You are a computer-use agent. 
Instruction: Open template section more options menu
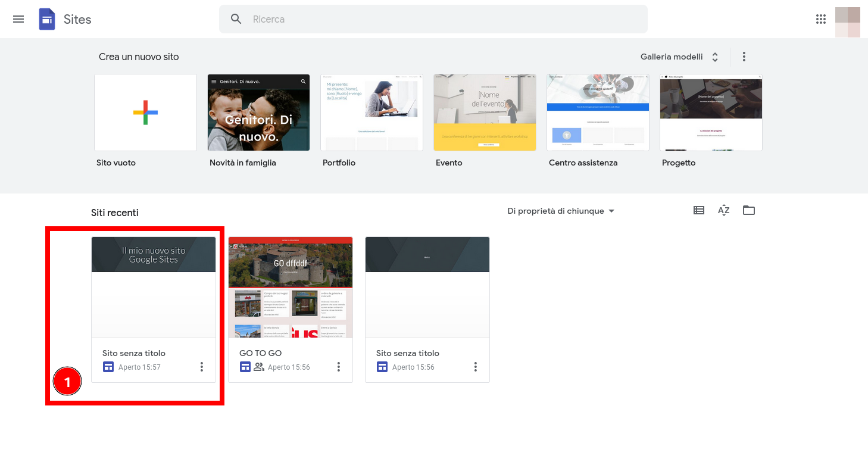(x=744, y=57)
